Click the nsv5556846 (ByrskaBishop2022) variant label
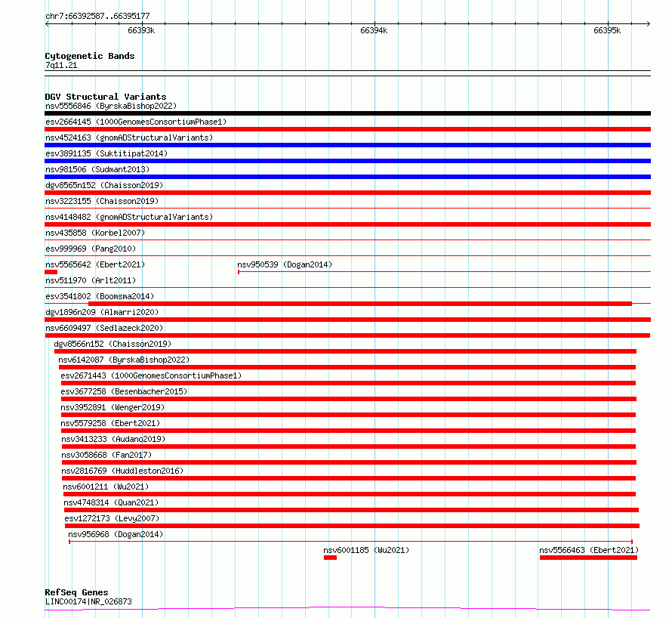 tap(111, 106)
